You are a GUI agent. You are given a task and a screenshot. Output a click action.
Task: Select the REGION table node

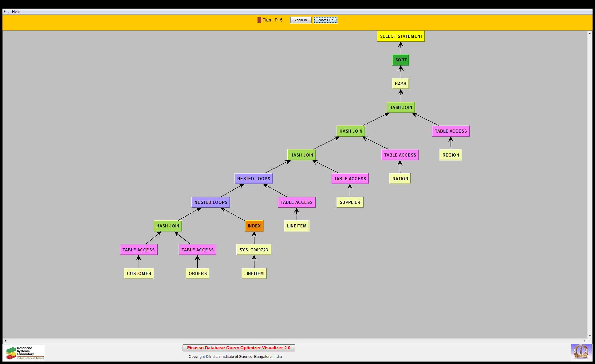[x=451, y=155]
